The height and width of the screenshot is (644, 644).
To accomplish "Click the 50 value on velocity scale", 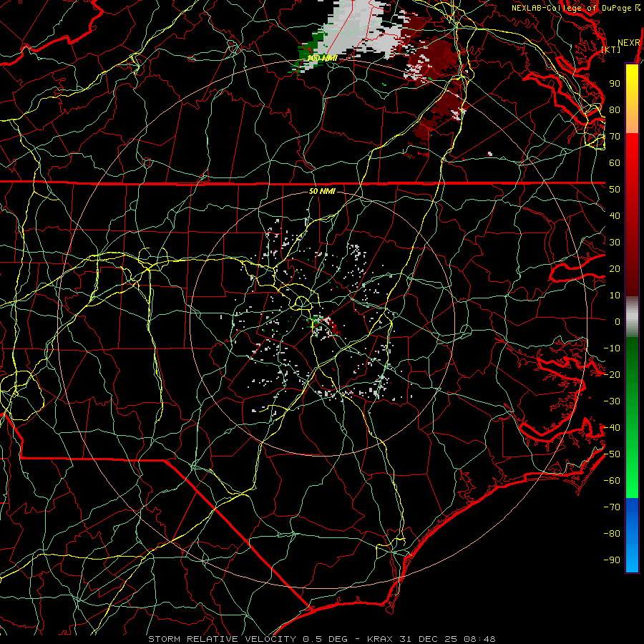I will pyautogui.click(x=615, y=190).
